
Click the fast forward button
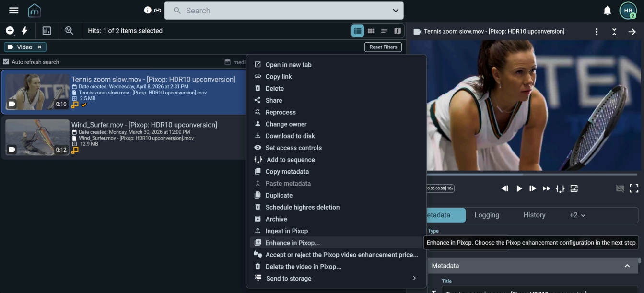(546, 188)
